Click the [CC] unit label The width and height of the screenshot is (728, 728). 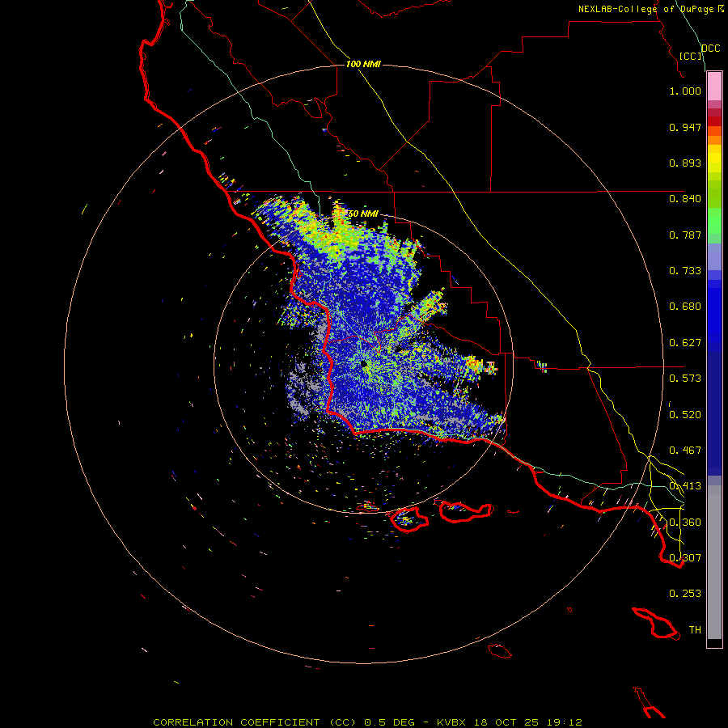pyautogui.click(x=691, y=56)
